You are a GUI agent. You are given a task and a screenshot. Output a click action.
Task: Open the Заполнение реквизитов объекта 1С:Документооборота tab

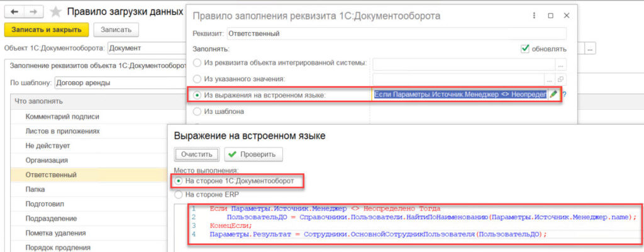97,66
